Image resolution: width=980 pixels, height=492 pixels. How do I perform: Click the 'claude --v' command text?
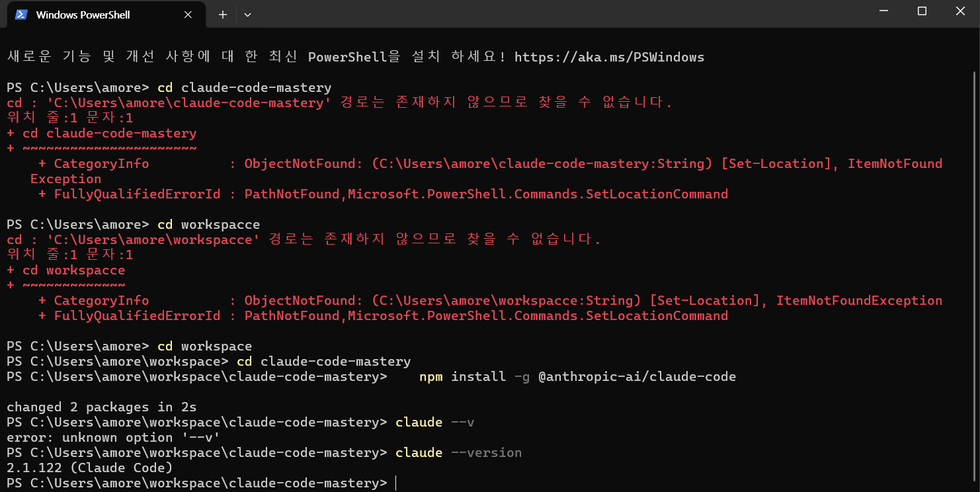pyautogui.click(x=434, y=422)
